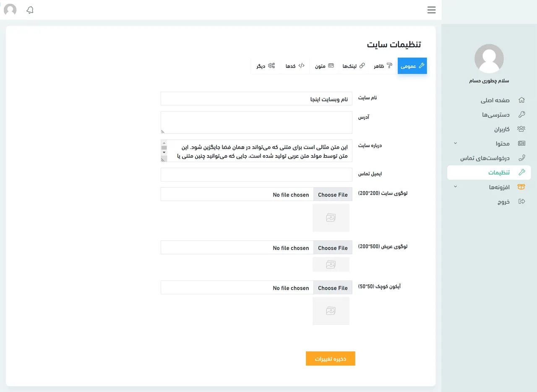Image resolution: width=537 pixels, height=392 pixels.
Task: Click the logout icon beside خروج
Action: click(521, 201)
